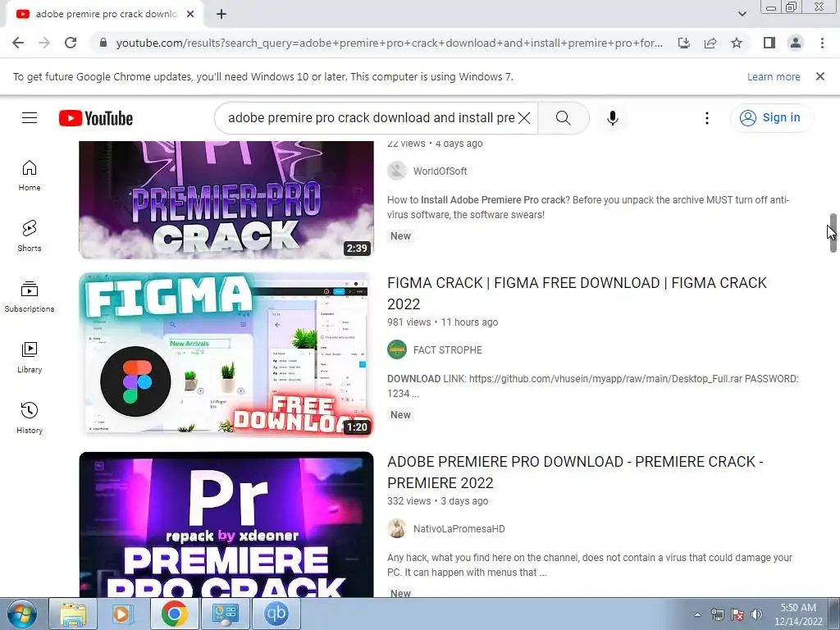Viewport: 840px width, 630px height.
Task: Click the page scrollbar thumb
Action: point(833,232)
